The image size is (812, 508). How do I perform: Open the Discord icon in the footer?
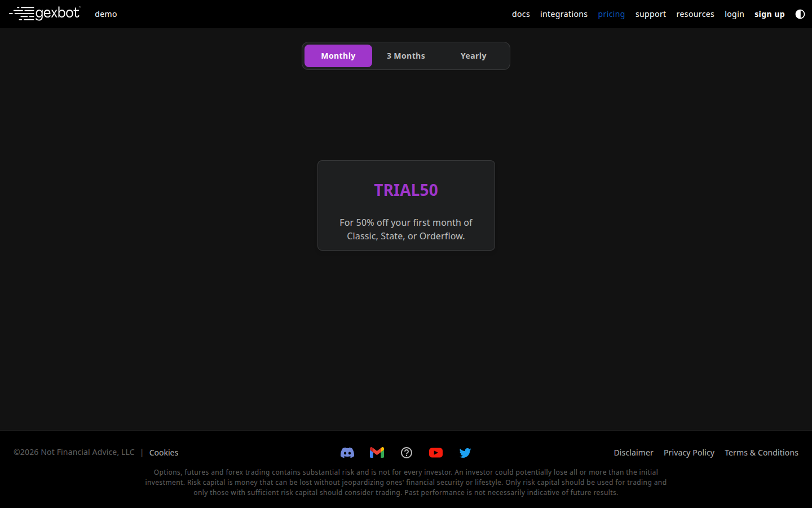point(347,453)
